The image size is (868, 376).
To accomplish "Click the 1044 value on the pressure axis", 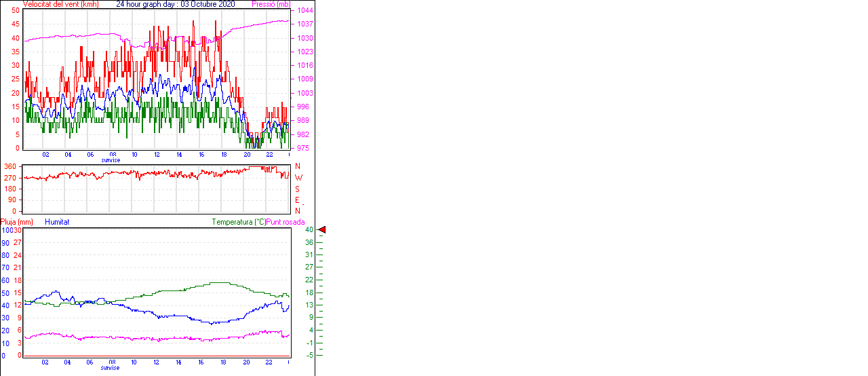I will [304, 11].
